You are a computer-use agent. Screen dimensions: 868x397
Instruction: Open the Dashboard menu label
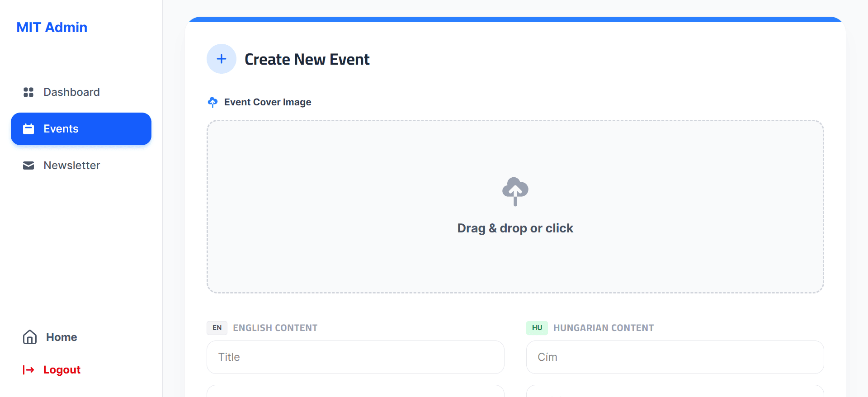coord(71,92)
